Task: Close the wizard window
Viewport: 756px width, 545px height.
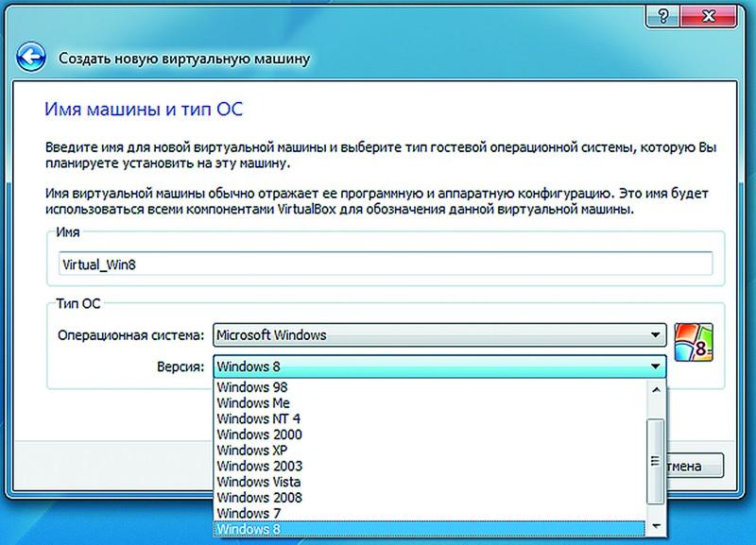Action: (708, 16)
